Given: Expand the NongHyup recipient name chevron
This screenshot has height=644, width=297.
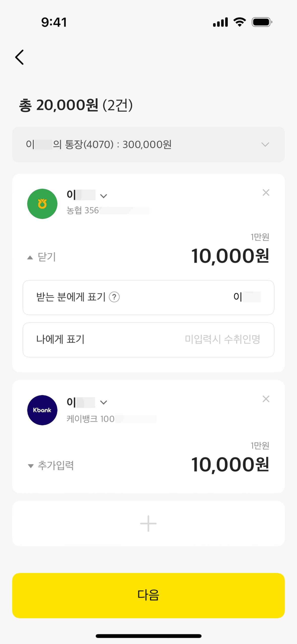Looking at the screenshot, I should coord(104,196).
